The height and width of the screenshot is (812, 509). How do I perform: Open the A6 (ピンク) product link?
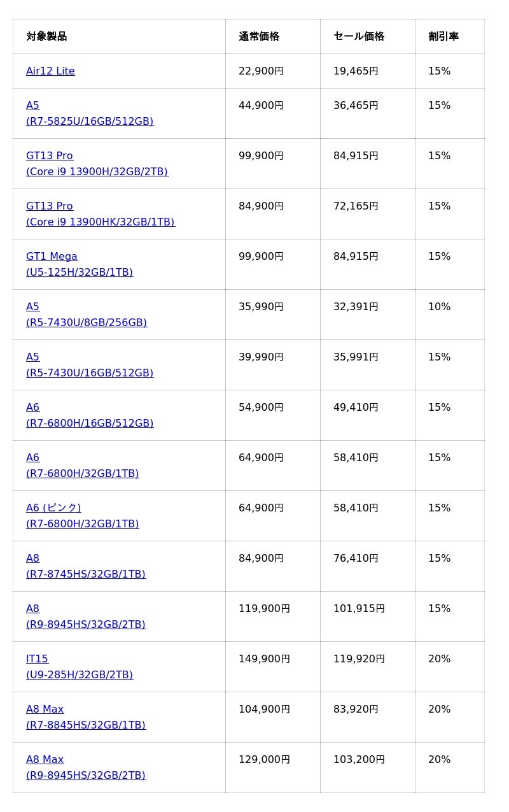(53, 508)
